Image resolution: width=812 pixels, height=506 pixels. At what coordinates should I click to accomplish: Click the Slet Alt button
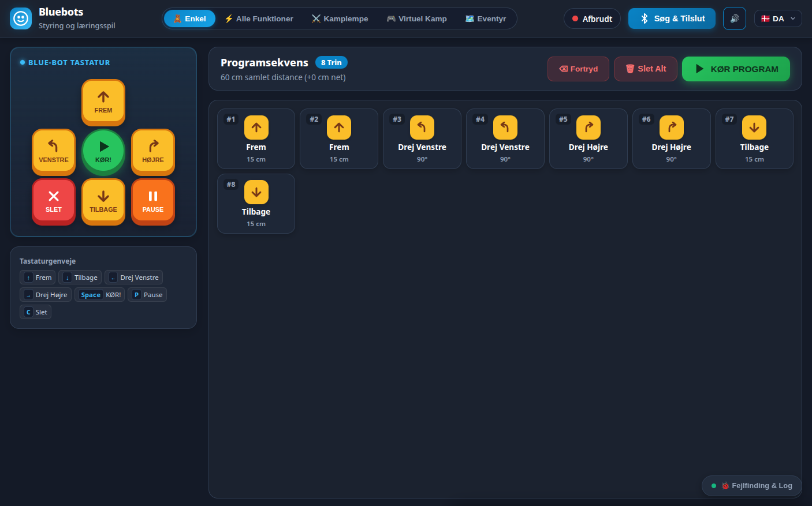(x=646, y=69)
